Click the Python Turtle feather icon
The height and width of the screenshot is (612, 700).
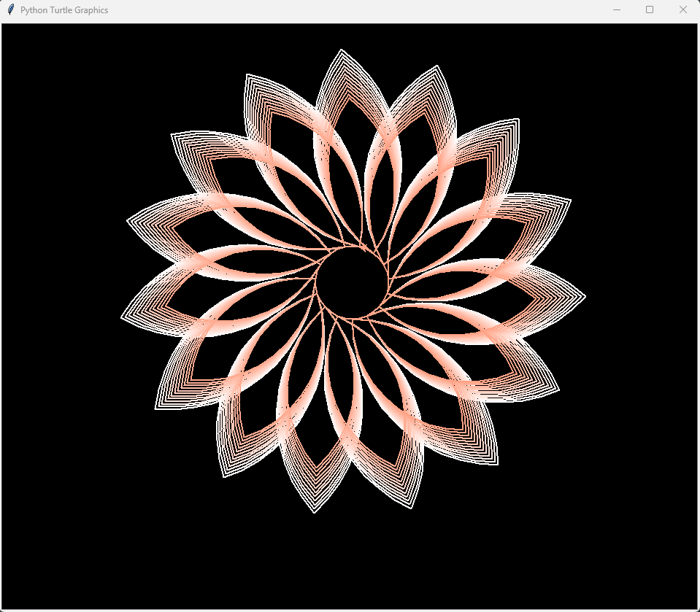(10, 9)
